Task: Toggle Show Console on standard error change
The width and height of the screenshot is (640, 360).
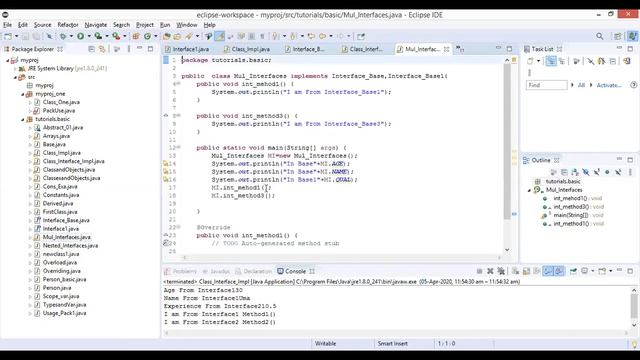Action: [559, 271]
